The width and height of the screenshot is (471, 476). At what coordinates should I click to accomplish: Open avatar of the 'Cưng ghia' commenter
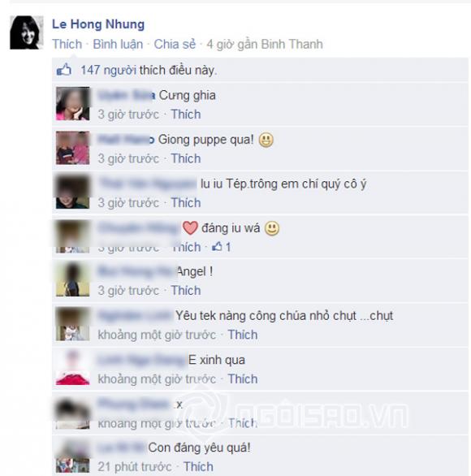[73, 103]
